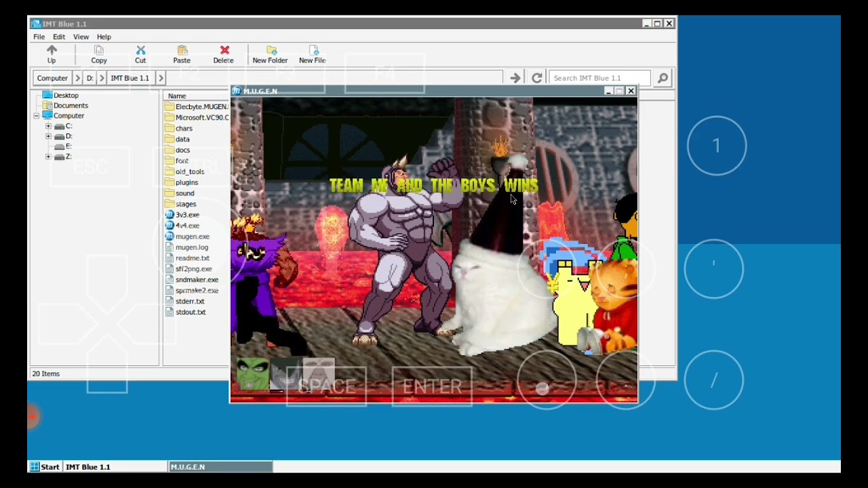Open the chevron after Computer in the address bar
This screenshot has height=488, width=868.
click(x=77, y=78)
